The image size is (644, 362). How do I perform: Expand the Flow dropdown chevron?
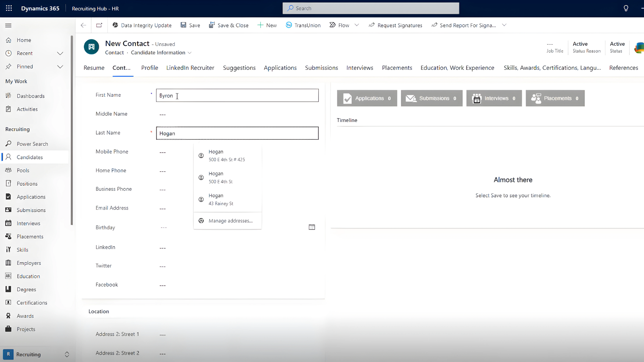[x=357, y=25]
